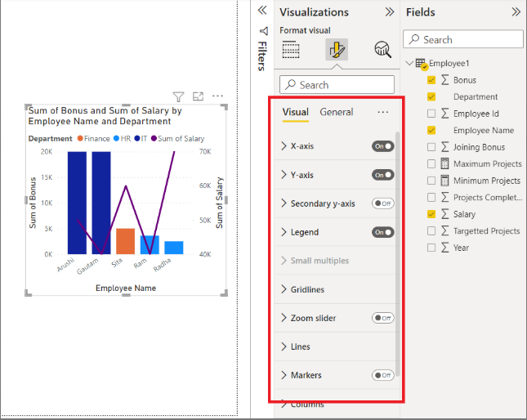This screenshot has width=527, height=420.
Task: Select the Format visual paintbrush icon
Action: coord(337,50)
